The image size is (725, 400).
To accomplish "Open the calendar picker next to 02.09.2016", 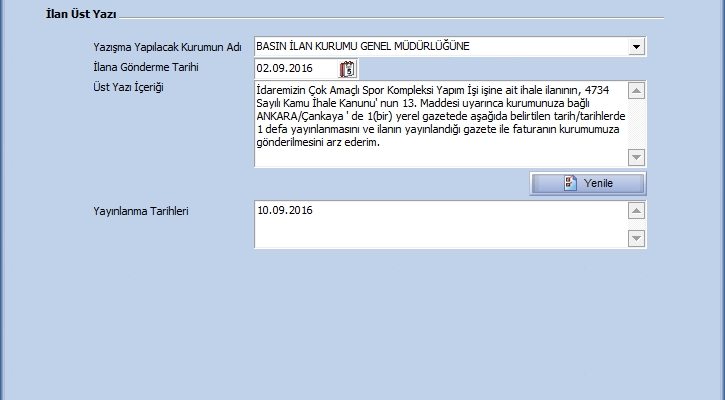I will (347, 69).
